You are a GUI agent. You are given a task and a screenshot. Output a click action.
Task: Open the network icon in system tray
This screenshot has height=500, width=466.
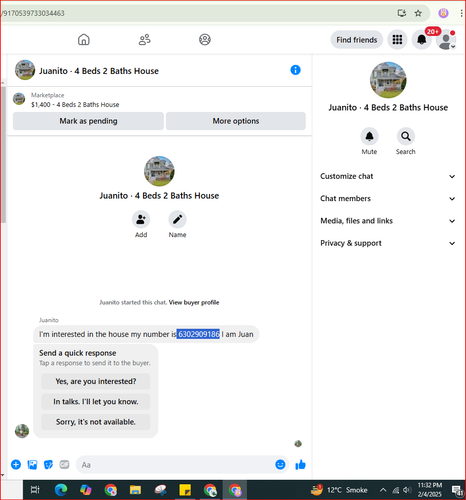[396, 490]
